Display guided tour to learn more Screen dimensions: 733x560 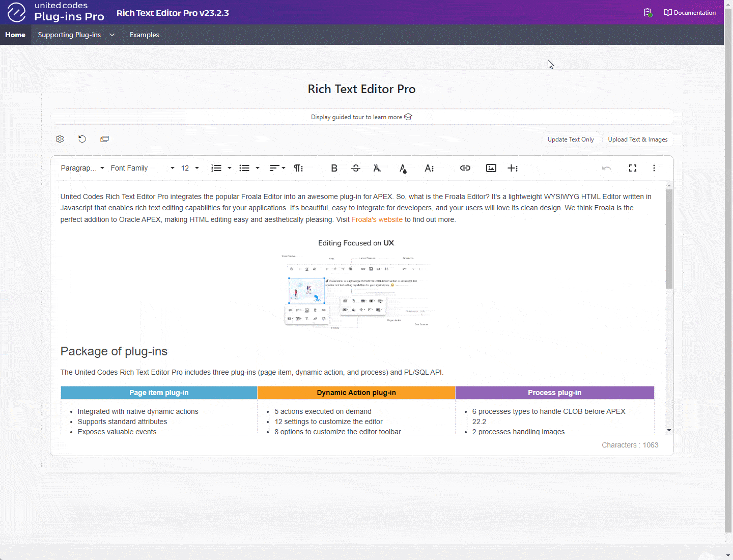pos(361,117)
